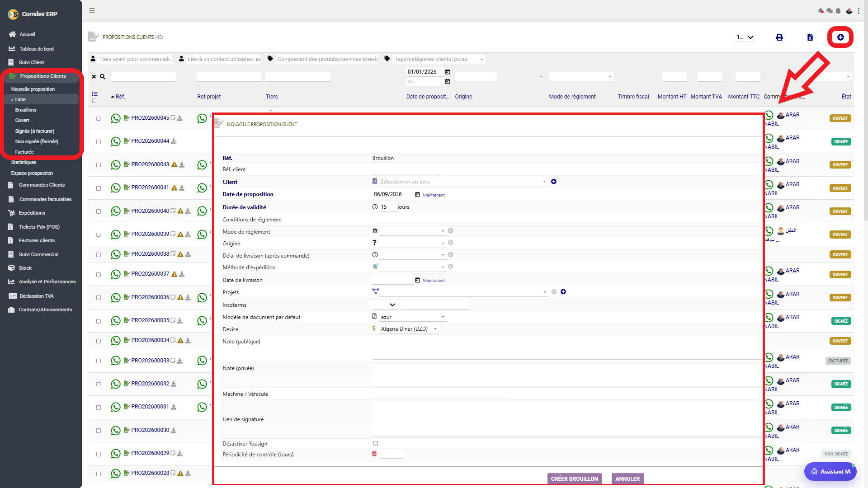Open the Tags/catégories clients filter dropdown
The width and height of the screenshot is (868, 488).
coord(439,59)
